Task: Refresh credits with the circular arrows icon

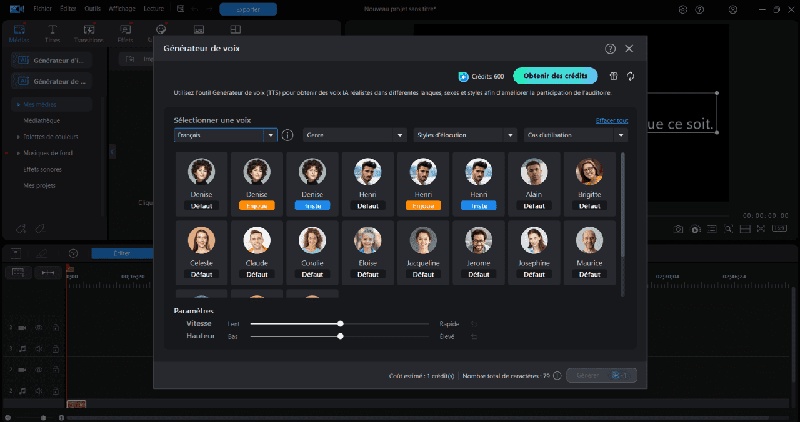Action: point(631,76)
